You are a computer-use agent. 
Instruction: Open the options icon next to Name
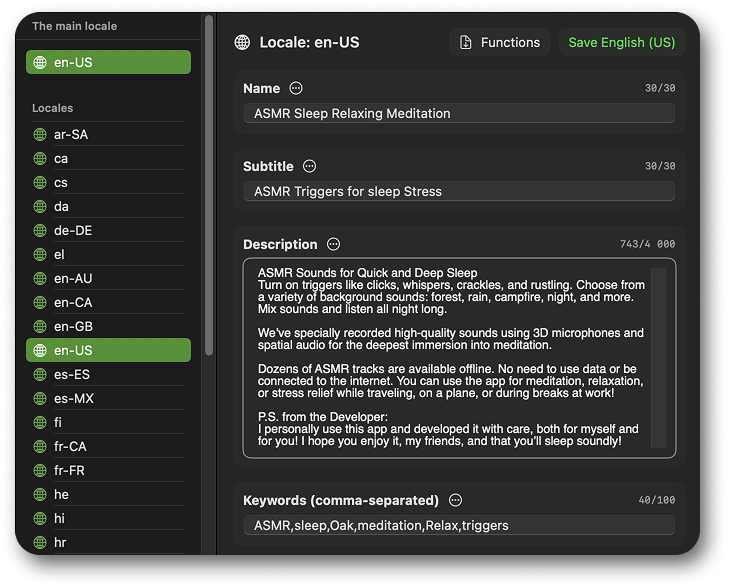[x=296, y=88]
